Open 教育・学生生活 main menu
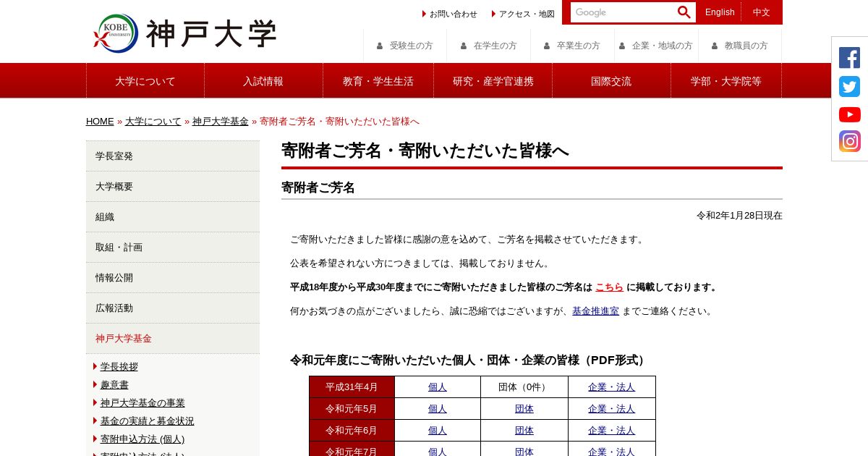The height and width of the screenshot is (456, 868). pos(378,81)
